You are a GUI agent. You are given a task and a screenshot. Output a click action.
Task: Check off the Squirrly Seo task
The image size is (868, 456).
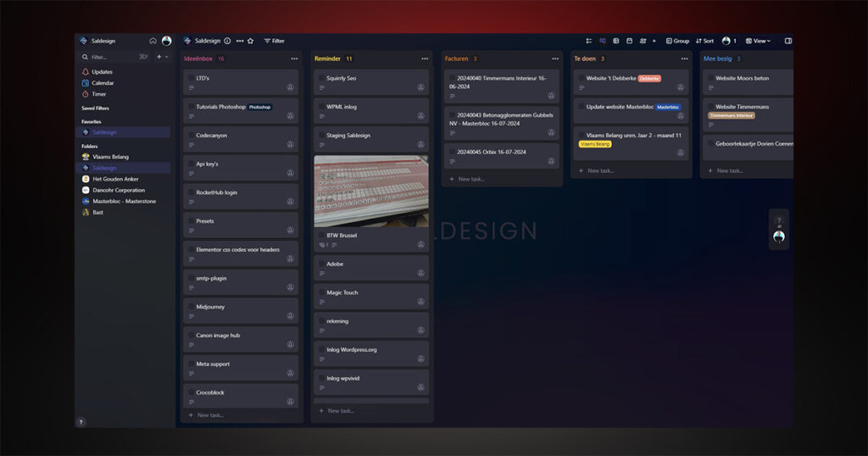(x=321, y=78)
